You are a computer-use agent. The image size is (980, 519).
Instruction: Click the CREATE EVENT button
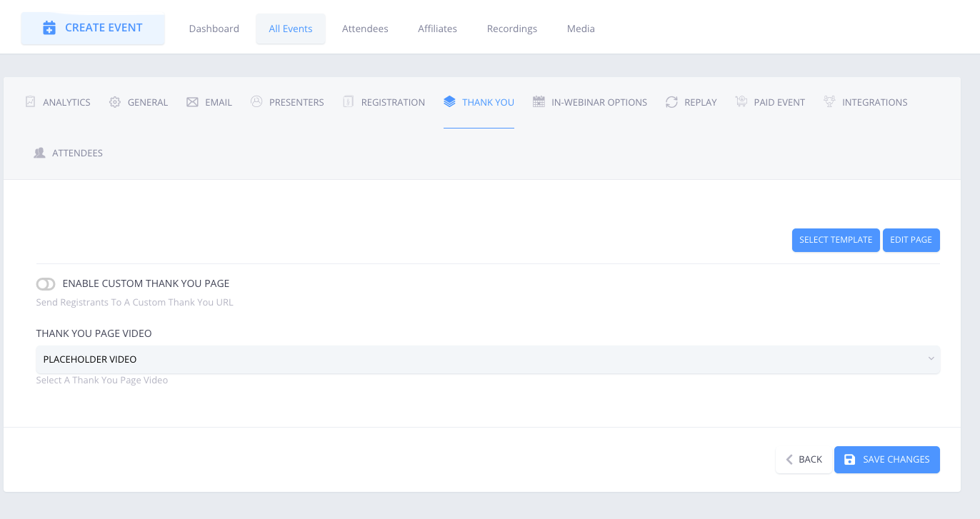point(93,28)
